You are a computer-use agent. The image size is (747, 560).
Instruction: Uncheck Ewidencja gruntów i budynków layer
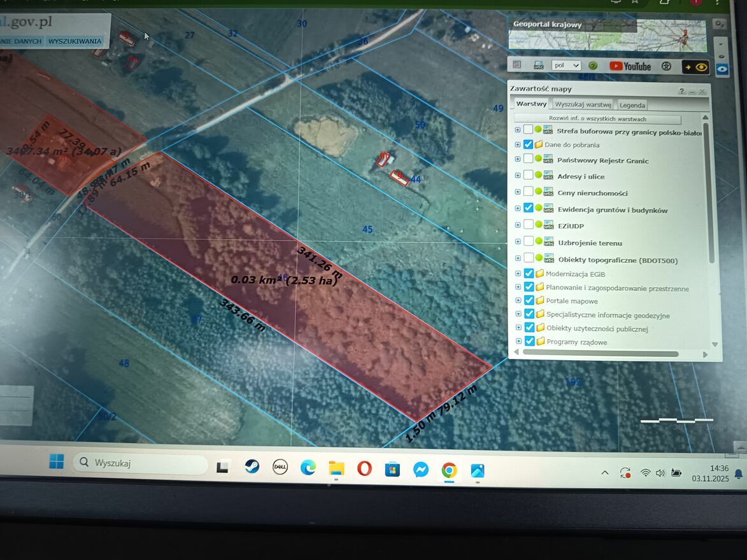[528, 208]
